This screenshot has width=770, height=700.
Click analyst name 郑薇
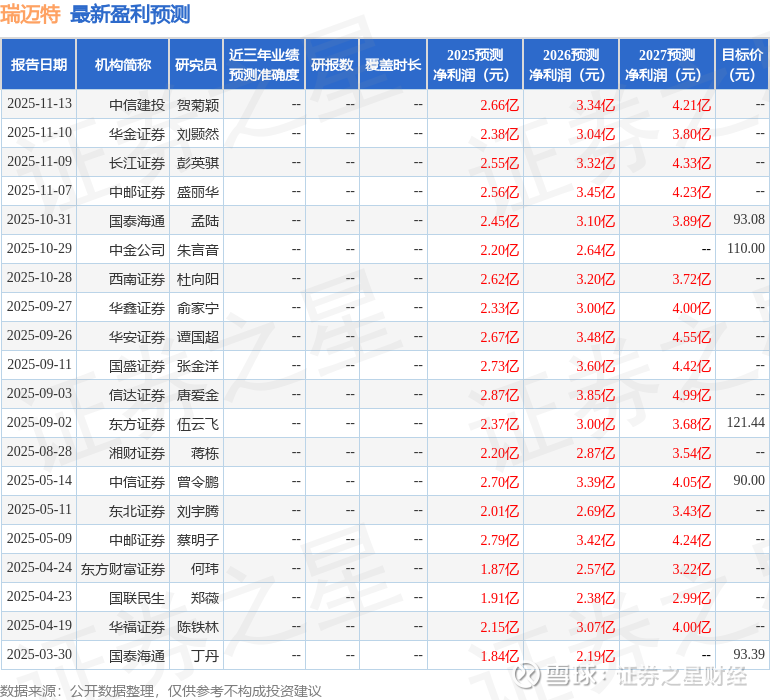pos(205,598)
